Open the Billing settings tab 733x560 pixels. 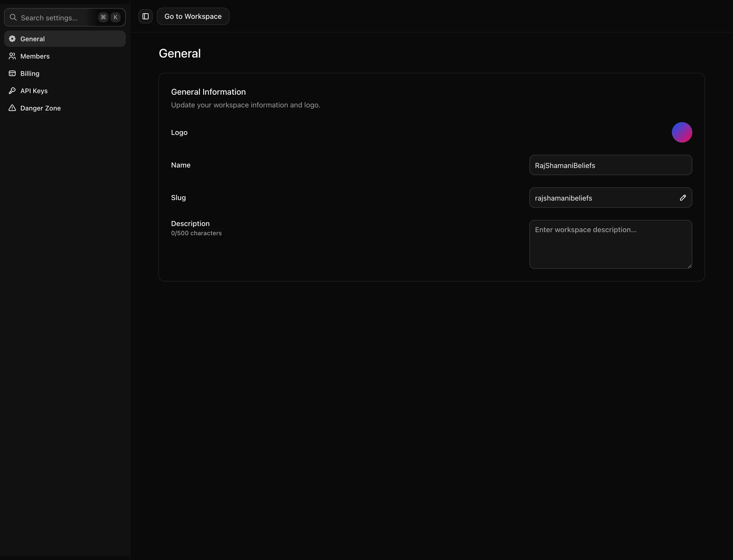tap(65, 73)
